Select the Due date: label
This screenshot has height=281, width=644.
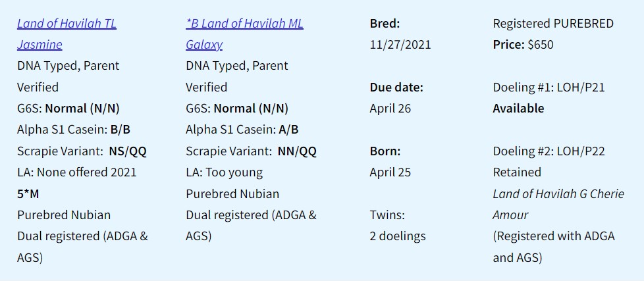coord(396,88)
